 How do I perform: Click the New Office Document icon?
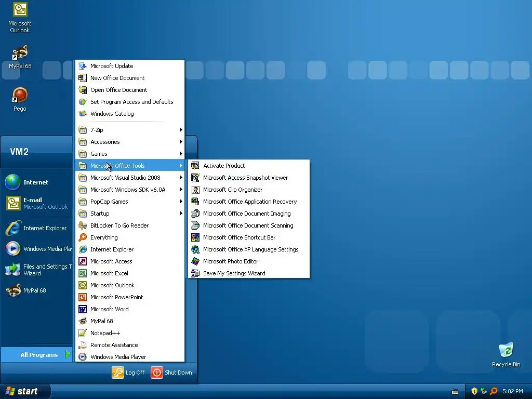tap(83, 78)
